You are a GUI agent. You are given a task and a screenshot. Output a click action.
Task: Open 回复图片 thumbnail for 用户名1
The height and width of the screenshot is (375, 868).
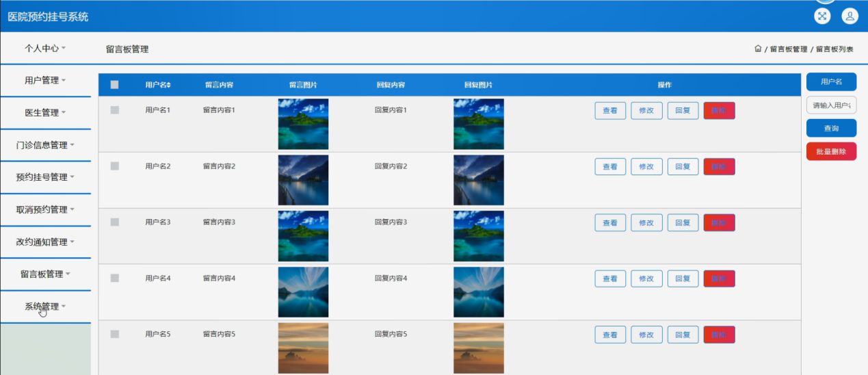tap(479, 124)
